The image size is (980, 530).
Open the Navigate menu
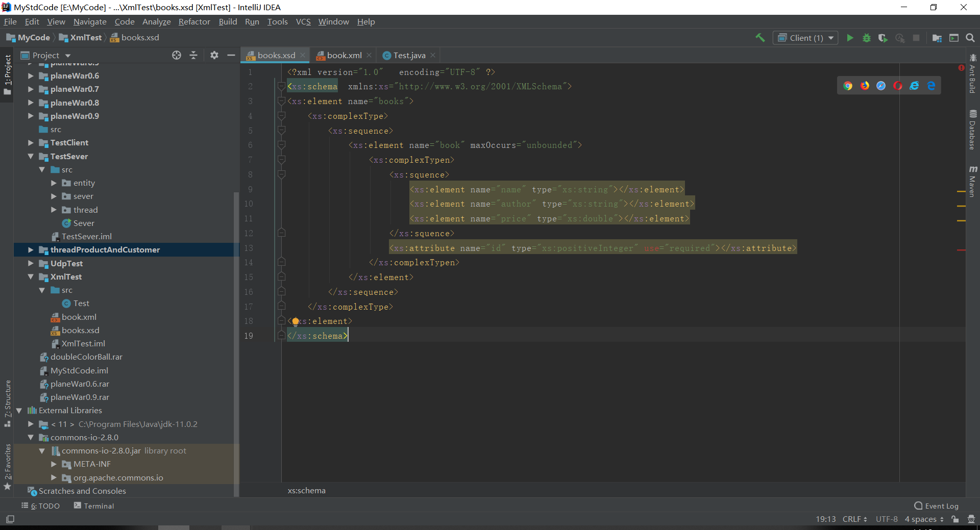(x=90, y=21)
